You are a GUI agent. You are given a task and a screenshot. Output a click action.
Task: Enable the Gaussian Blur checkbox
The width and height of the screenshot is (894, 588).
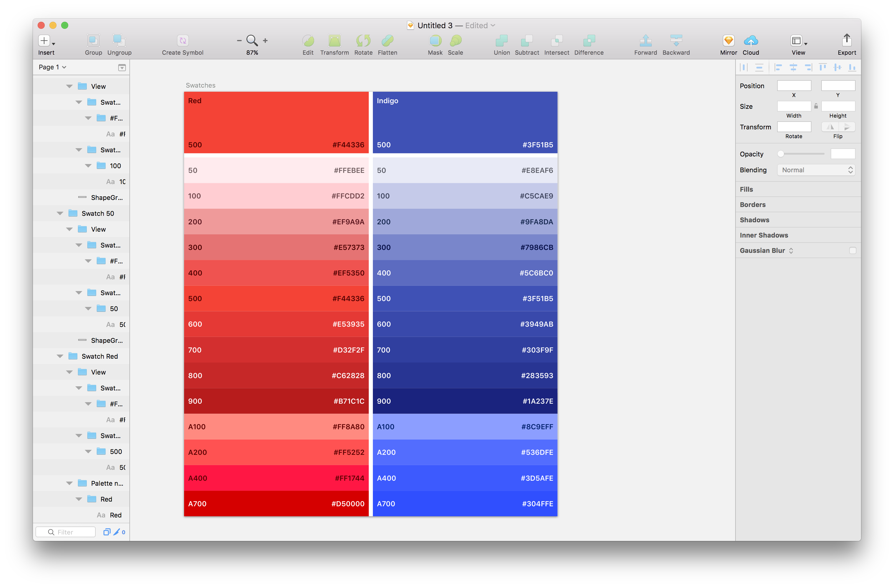(852, 250)
